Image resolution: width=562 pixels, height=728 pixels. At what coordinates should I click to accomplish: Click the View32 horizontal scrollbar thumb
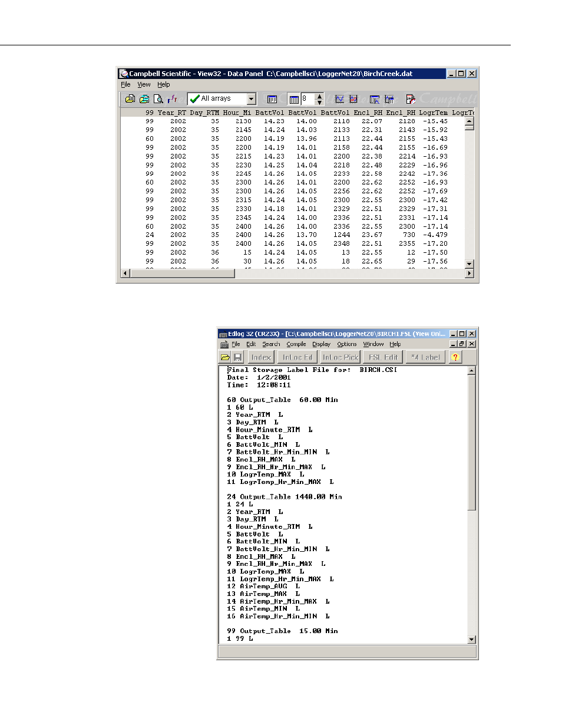coord(181,274)
